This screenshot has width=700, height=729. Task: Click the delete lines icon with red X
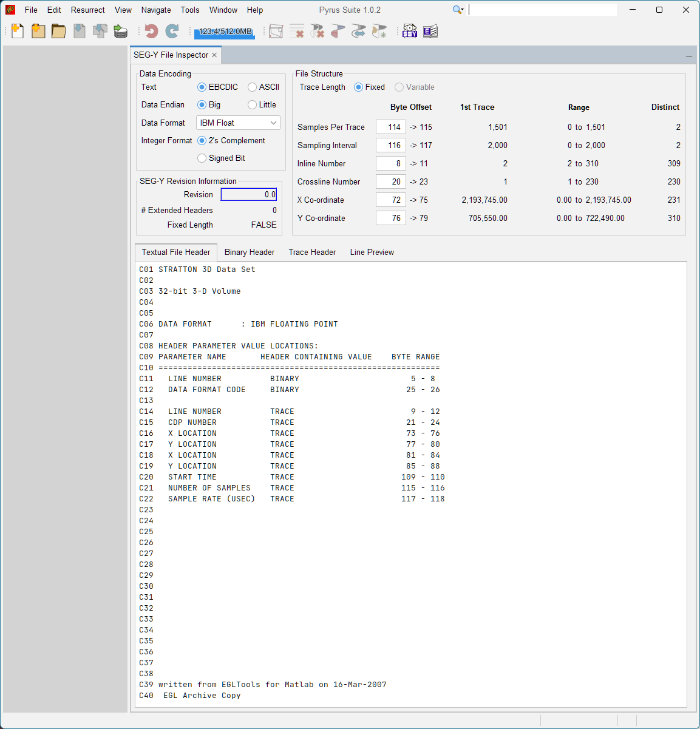[x=297, y=31]
